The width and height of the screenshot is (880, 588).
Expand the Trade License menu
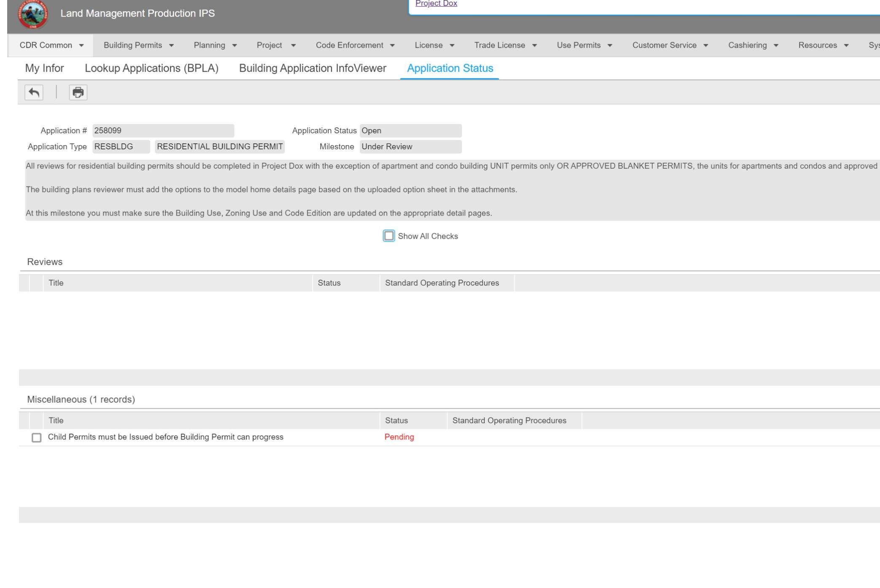(505, 45)
